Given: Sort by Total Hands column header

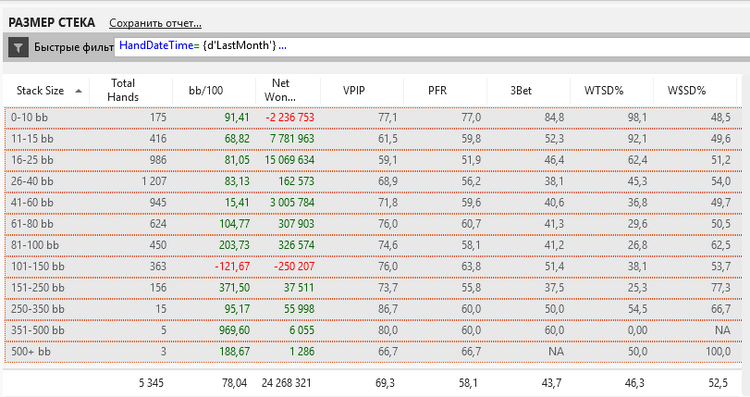Looking at the screenshot, I should tap(131, 90).
